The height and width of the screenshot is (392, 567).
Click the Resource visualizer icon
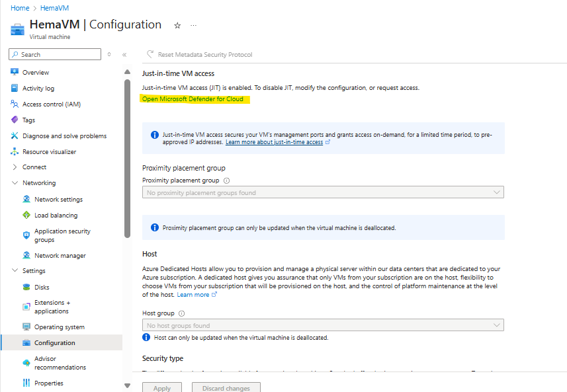[x=15, y=151]
